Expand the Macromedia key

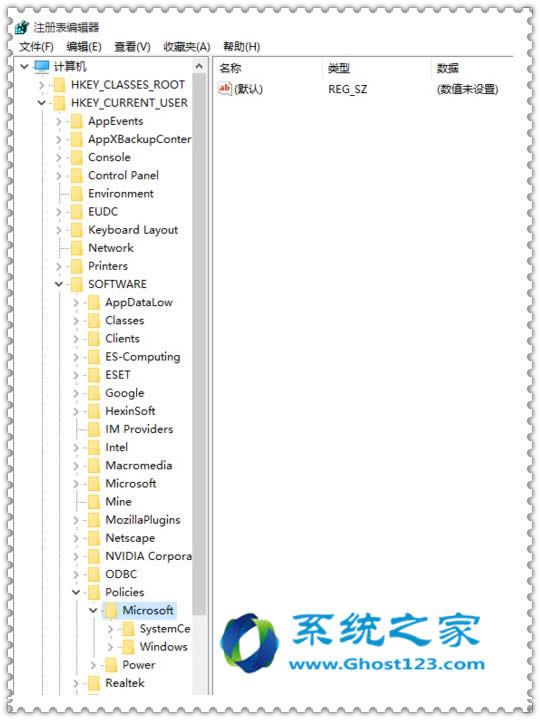[76, 466]
